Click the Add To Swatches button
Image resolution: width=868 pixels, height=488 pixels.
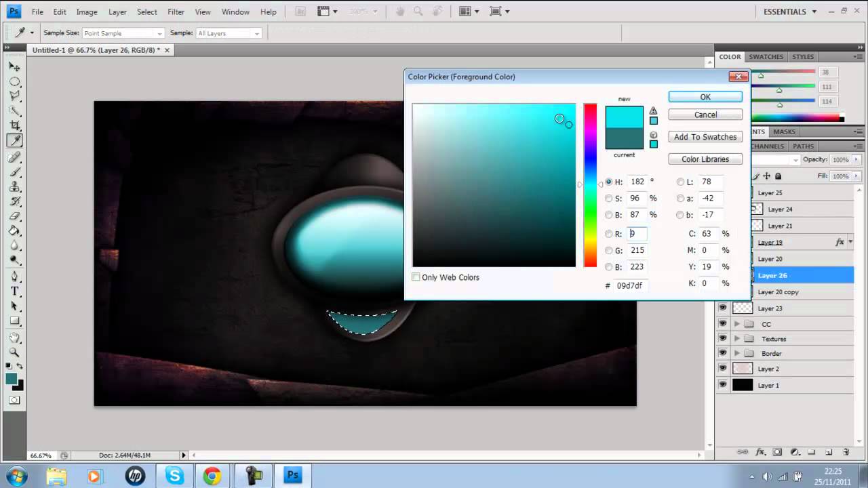(705, 137)
